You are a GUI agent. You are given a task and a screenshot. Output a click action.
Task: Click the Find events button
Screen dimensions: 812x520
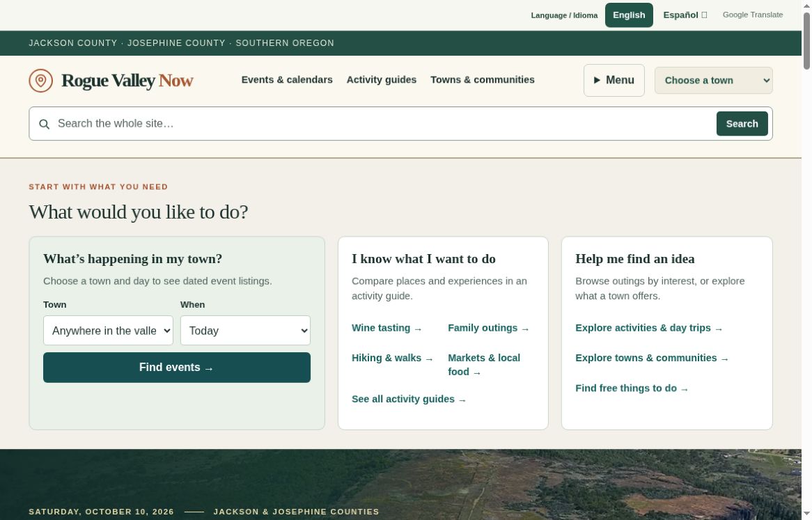(177, 368)
